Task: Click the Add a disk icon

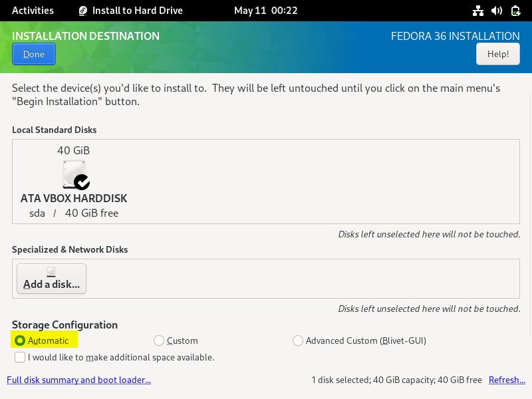Action: click(x=51, y=272)
